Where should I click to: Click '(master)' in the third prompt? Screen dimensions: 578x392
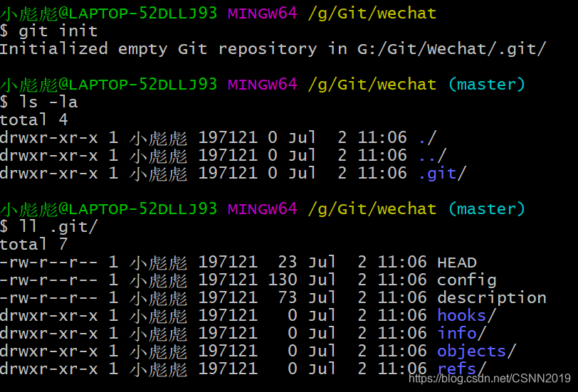click(x=487, y=209)
